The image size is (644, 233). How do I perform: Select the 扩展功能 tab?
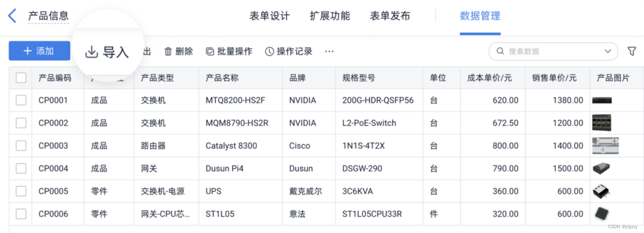click(x=330, y=16)
